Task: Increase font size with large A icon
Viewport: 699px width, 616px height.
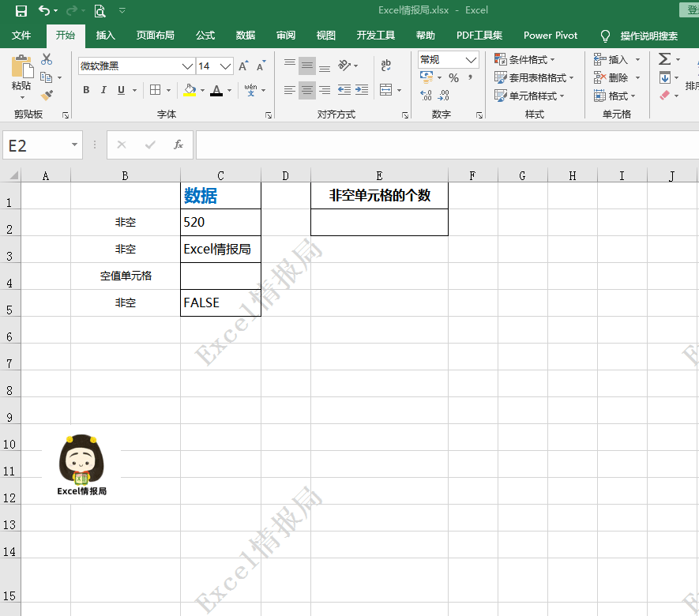Action: [243, 66]
